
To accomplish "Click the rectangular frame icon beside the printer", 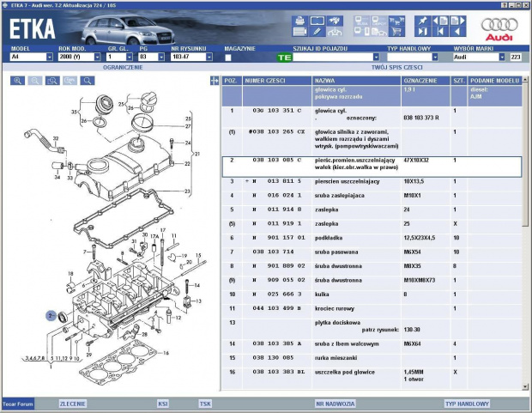I will click(317, 21).
